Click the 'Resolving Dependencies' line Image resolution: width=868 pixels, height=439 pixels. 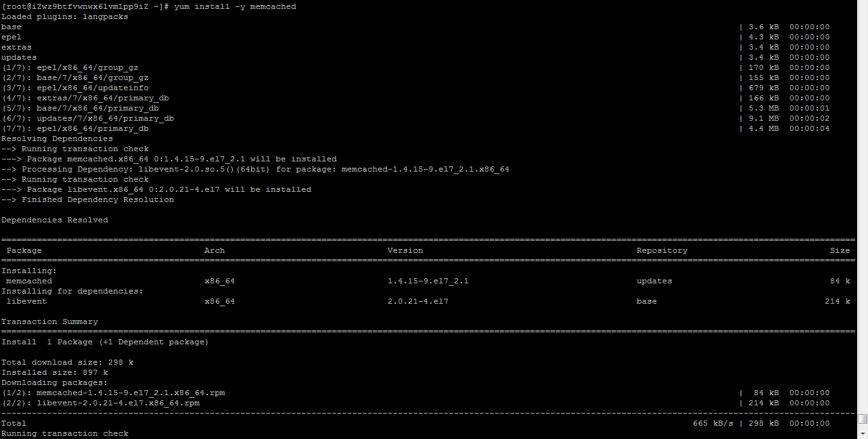point(57,138)
